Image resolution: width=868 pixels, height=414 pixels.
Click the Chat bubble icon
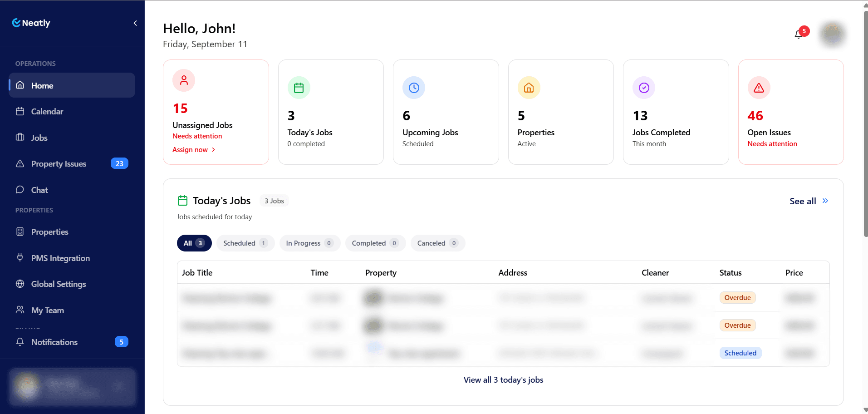tap(20, 190)
